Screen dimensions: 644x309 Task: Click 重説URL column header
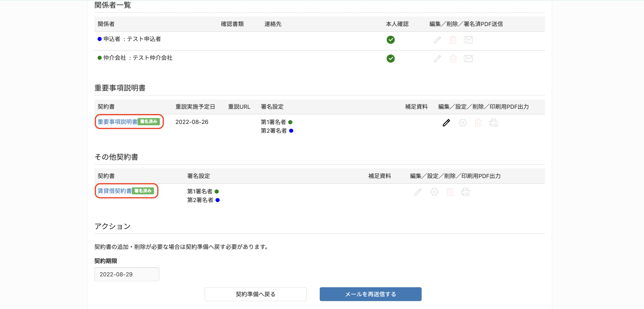click(x=239, y=106)
